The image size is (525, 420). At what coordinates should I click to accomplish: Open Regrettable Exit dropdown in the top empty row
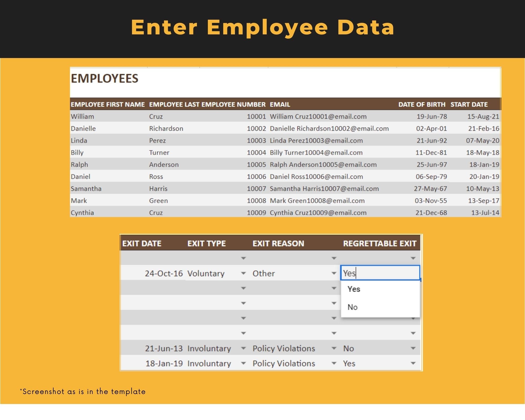point(413,258)
